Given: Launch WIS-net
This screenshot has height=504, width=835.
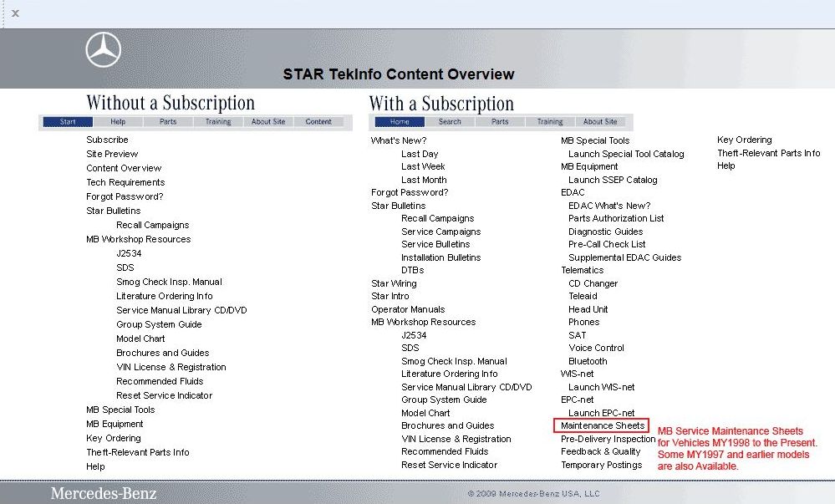Looking at the screenshot, I should pos(602,387).
